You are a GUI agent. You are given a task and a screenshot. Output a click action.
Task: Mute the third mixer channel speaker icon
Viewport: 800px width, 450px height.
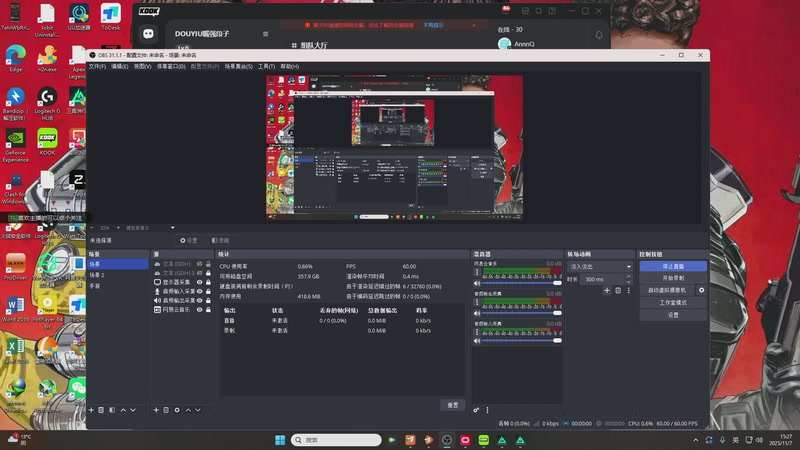(477, 341)
